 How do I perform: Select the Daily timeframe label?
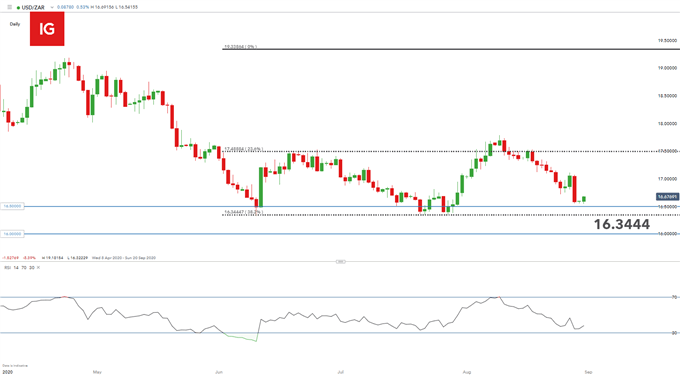point(15,24)
